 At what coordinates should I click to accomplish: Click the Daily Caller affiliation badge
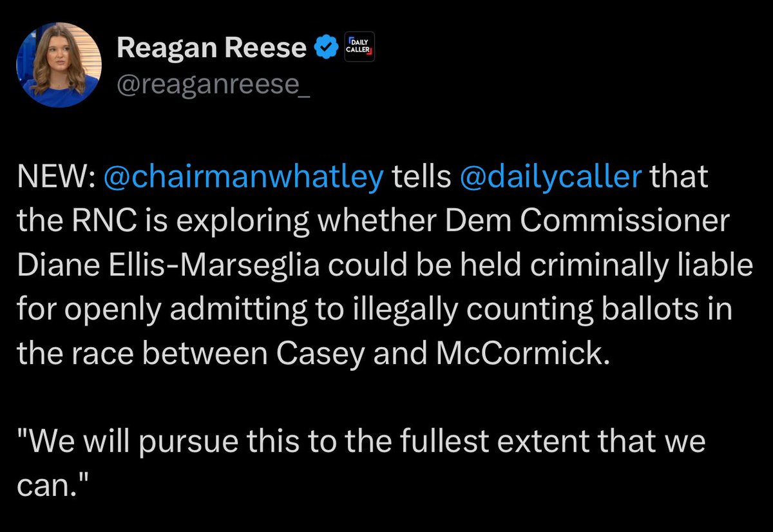359,46
